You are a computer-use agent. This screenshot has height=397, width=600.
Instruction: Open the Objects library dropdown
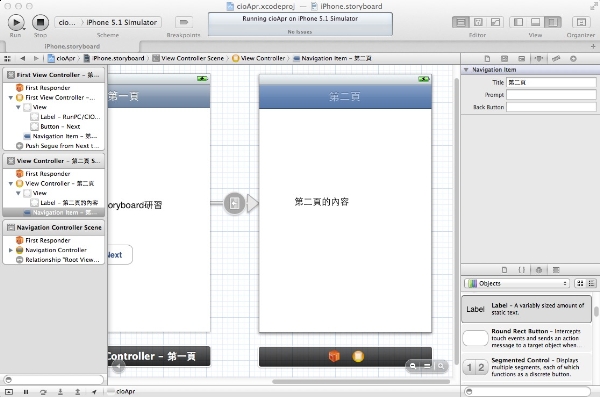coord(517,283)
